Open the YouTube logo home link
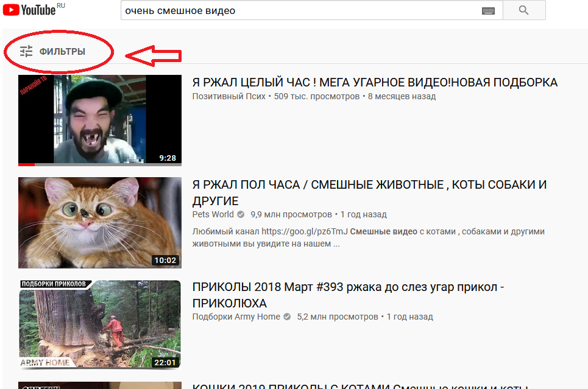This screenshot has height=389, width=588. [29, 10]
